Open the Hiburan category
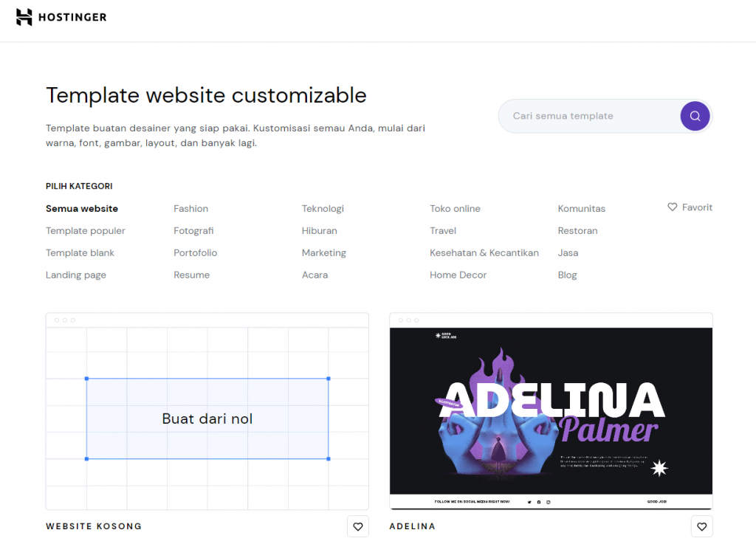Image resolution: width=756 pixels, height=544 pixels. point(319,231)
